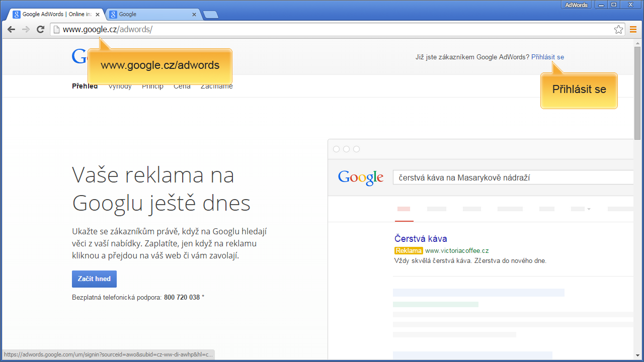Close the second Google tab
This screenshot has height=362, width=644.
(194, 15)
